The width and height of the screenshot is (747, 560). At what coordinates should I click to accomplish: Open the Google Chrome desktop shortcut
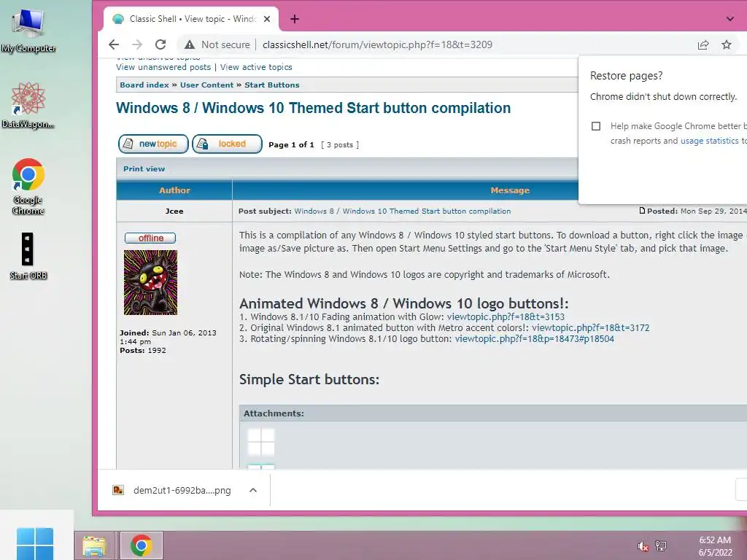point(28,186)
